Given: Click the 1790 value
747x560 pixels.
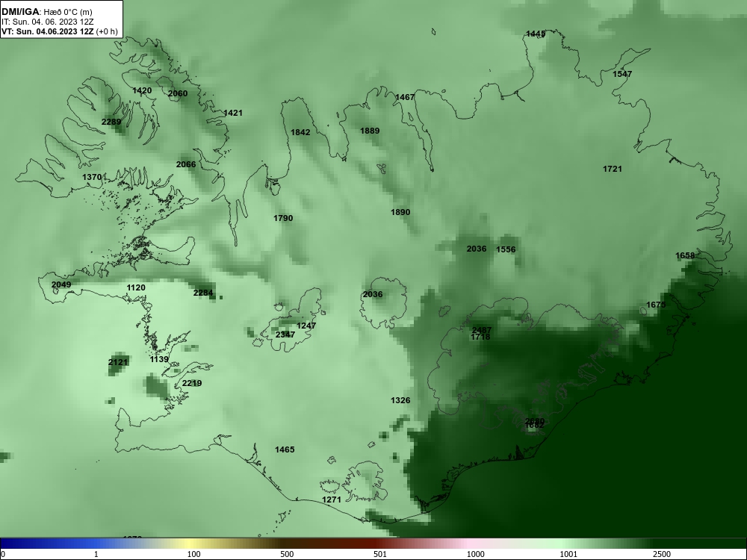Looking at the screenshot, I should (283, 218).
